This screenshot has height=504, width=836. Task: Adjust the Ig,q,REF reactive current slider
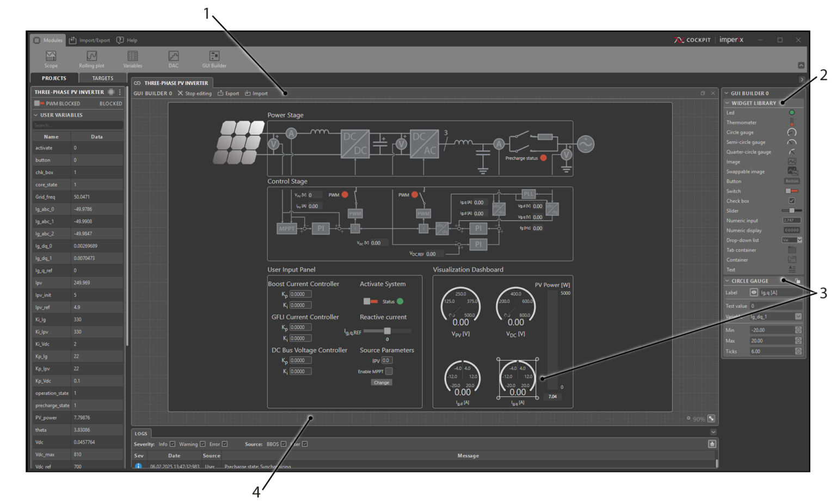point(386,330)
